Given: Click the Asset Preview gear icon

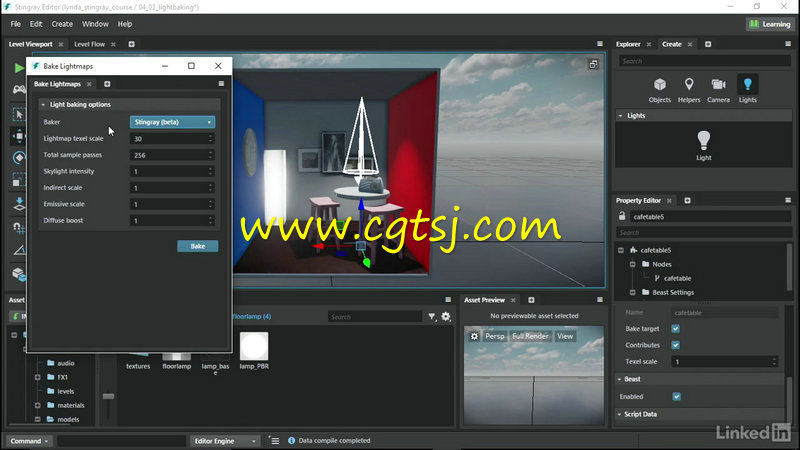Looking at the screenshot, I should click(474, 336).
